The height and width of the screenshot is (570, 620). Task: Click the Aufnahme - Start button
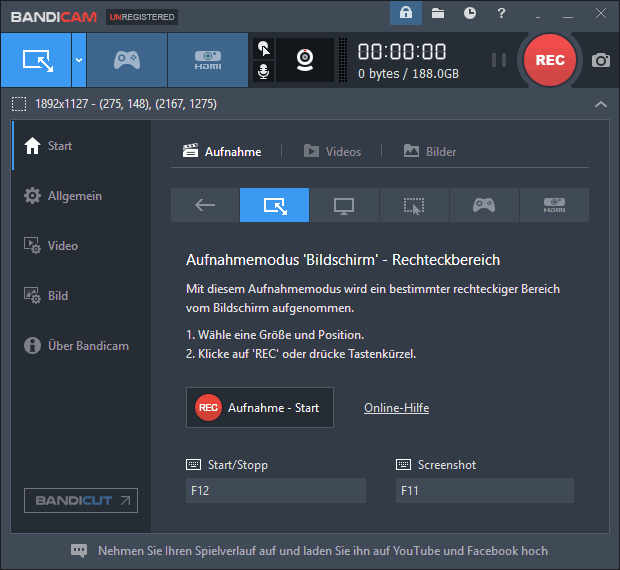click(x=260, y=408)
